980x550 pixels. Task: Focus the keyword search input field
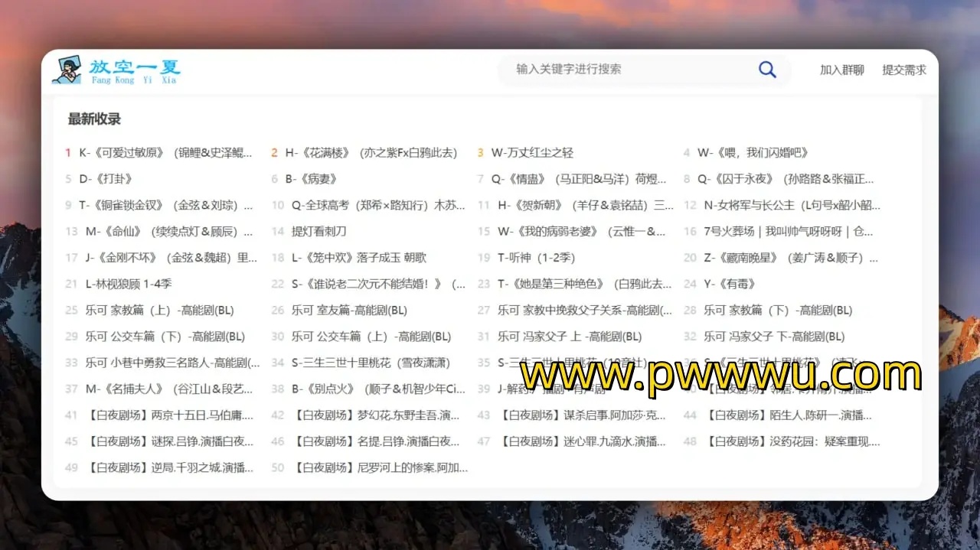point(628,70)
